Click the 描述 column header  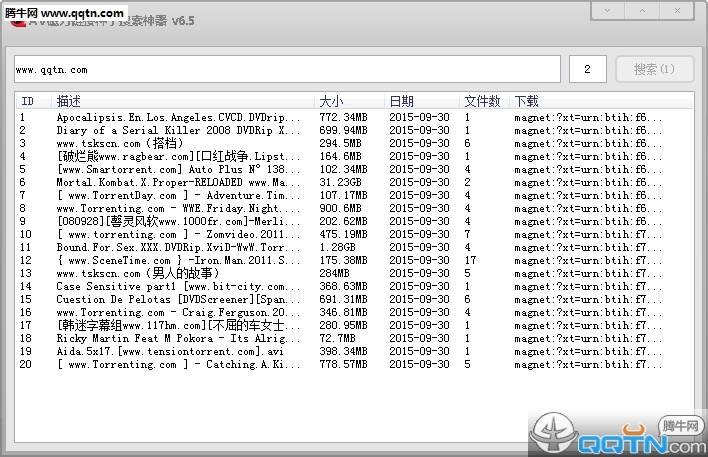pos(70,101)
